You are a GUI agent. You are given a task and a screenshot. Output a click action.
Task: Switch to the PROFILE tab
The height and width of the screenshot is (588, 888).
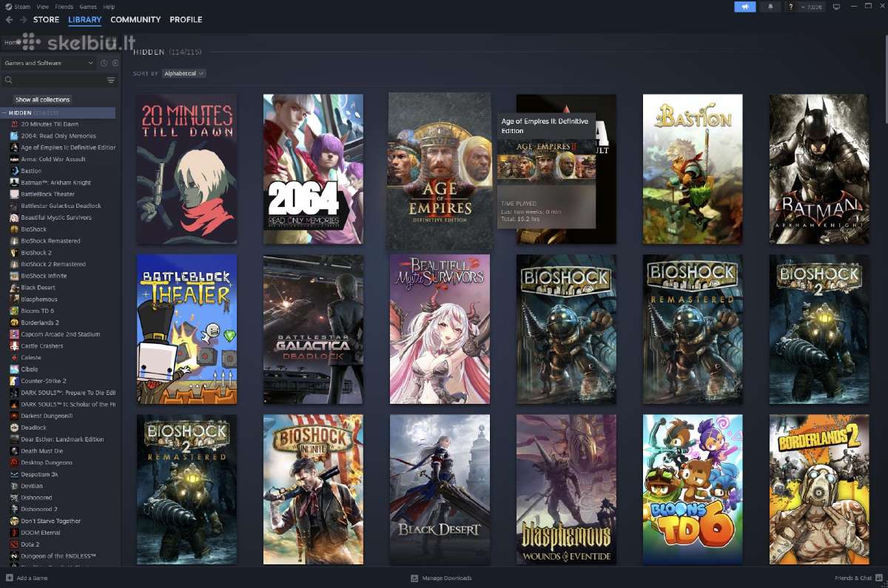(x=186, y=20)
